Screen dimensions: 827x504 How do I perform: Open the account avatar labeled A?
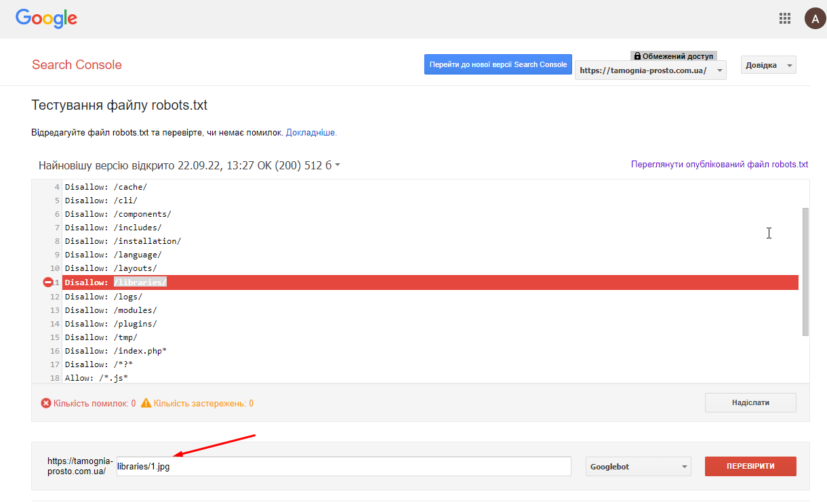[x=815, y=19]
